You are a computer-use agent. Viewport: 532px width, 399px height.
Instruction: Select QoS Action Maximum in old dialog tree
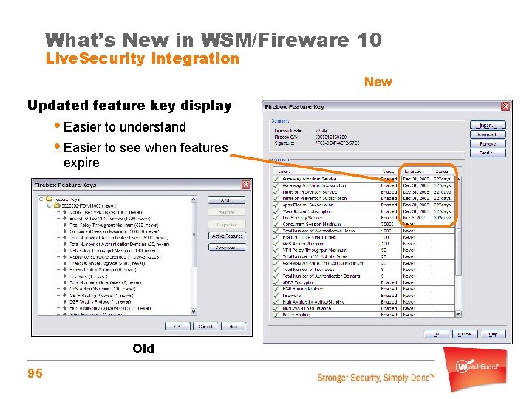click(103, 289)
